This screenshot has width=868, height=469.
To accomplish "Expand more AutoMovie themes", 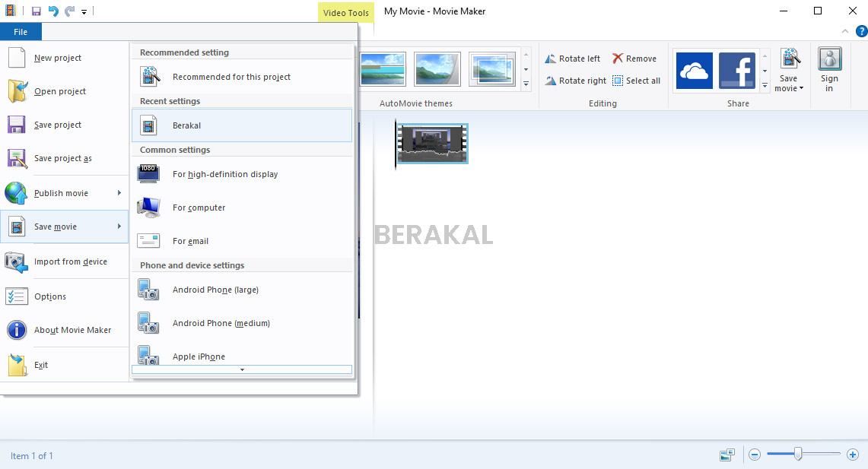I will pos(526,84).
